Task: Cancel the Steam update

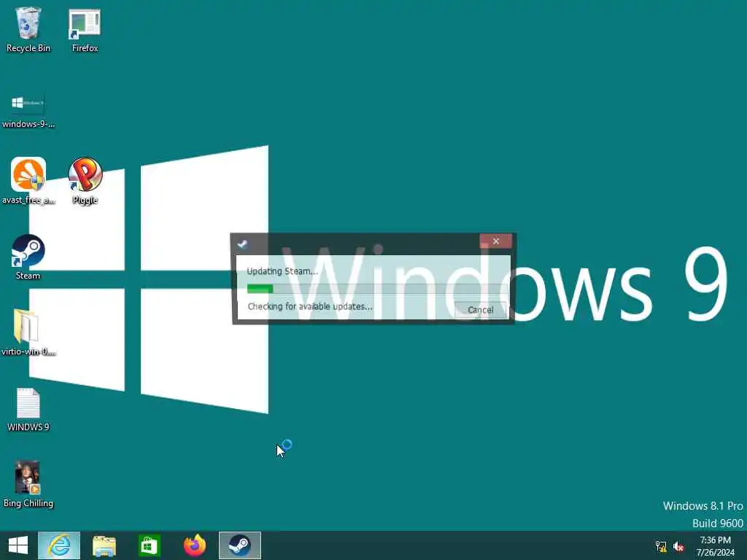Action: tap(480, 310)
